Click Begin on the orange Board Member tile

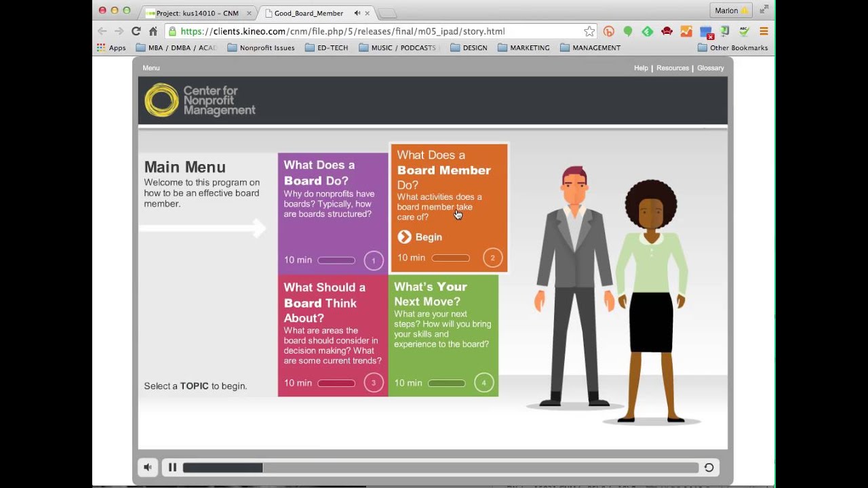(x=420, y=237)
